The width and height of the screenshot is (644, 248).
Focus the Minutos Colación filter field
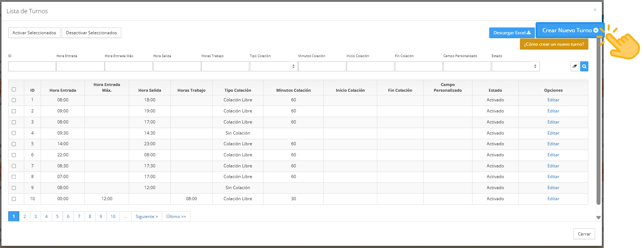(322, 66)
